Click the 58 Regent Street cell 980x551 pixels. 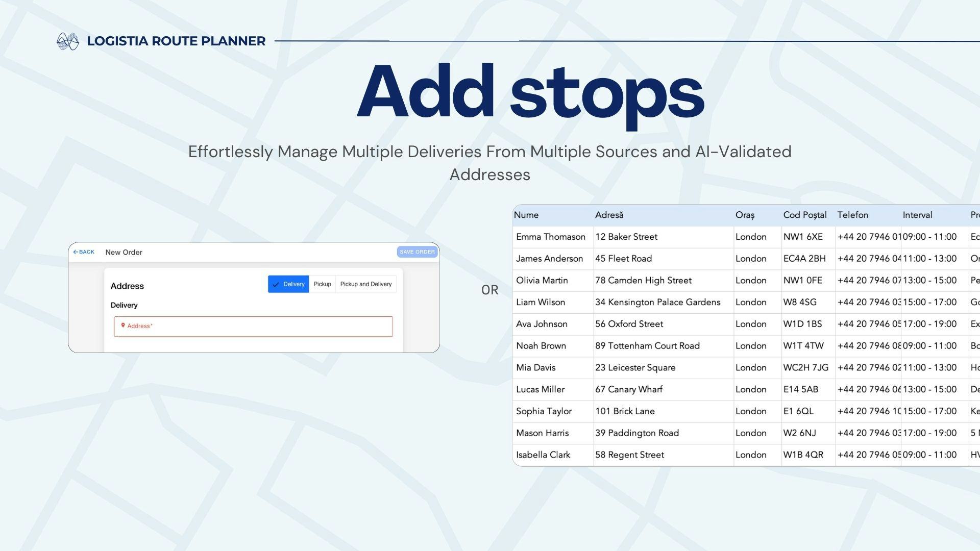pyautogui.click(x=664, y=455)
